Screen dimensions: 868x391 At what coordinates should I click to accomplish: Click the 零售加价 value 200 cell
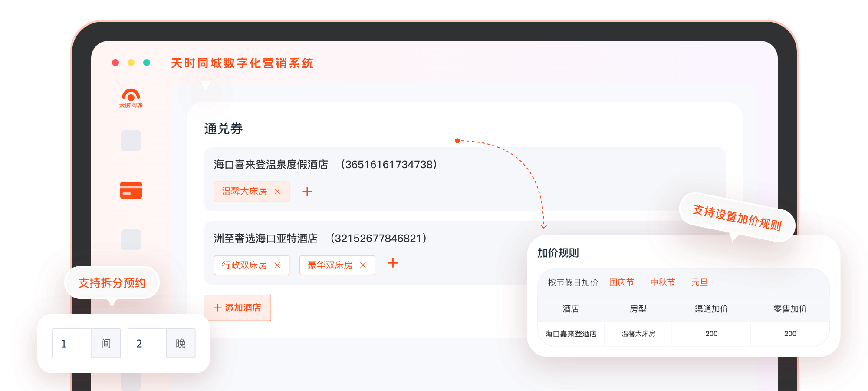tap(790, 334)
